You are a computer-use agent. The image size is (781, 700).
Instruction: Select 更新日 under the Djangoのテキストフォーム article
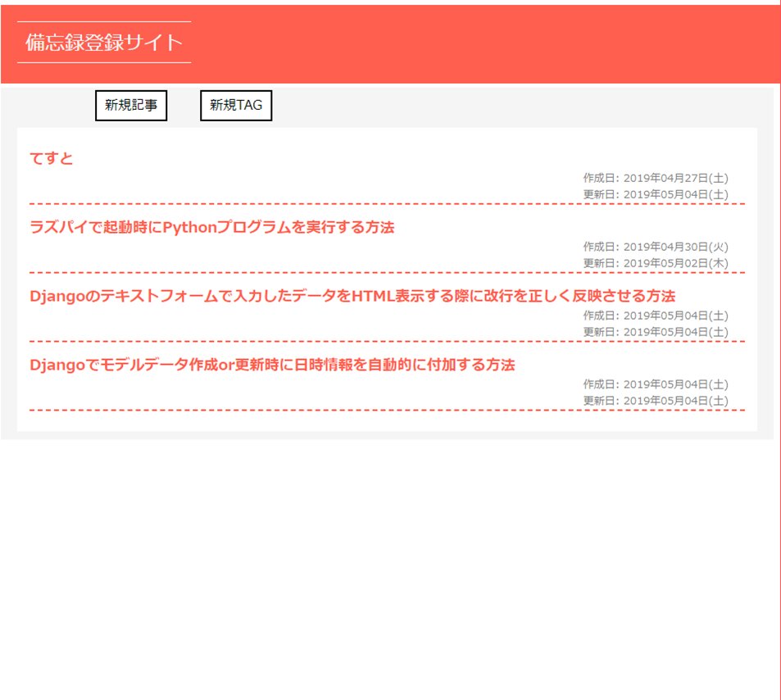coord(656,332)
